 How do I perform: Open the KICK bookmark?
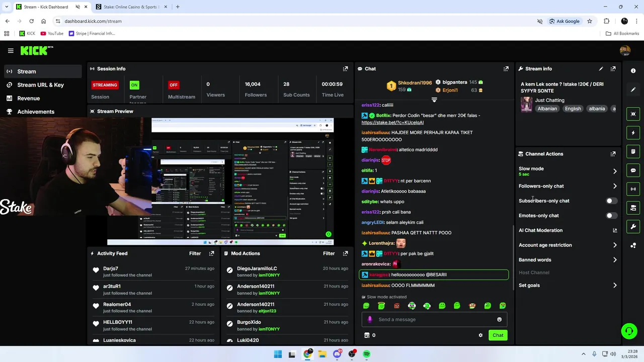27,34
